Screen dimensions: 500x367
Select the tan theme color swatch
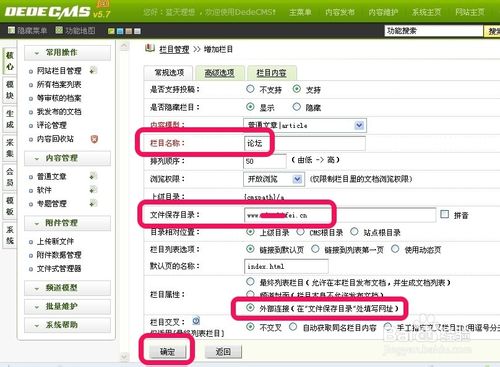point(129,31)
